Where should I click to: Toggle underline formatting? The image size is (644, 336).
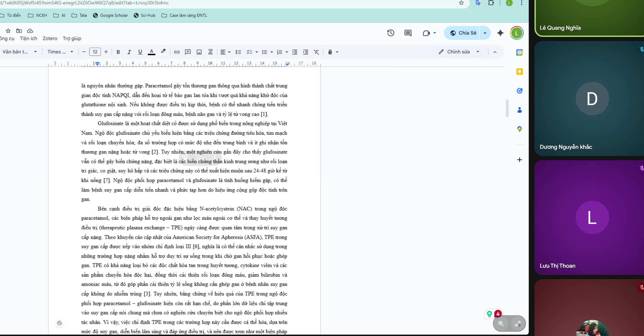click(140, 52)
